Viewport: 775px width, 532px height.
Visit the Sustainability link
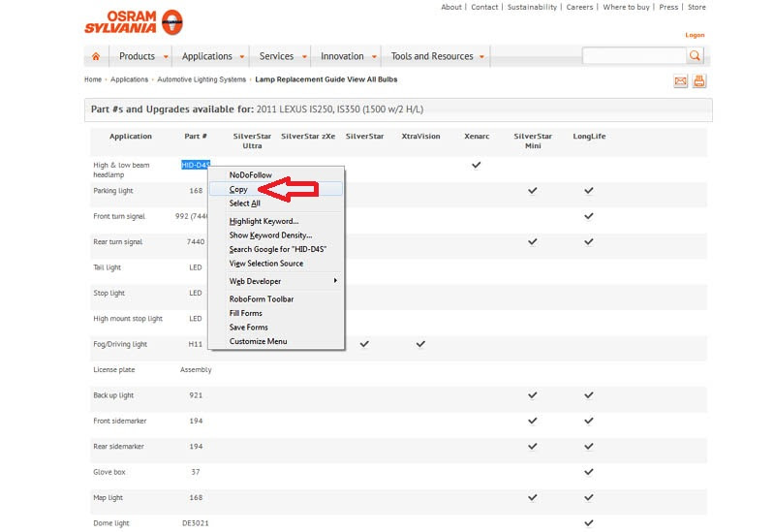pos(532,7)
